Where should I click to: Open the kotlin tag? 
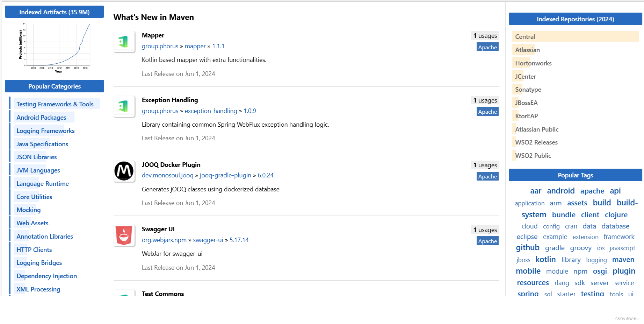tap(545, 260)
